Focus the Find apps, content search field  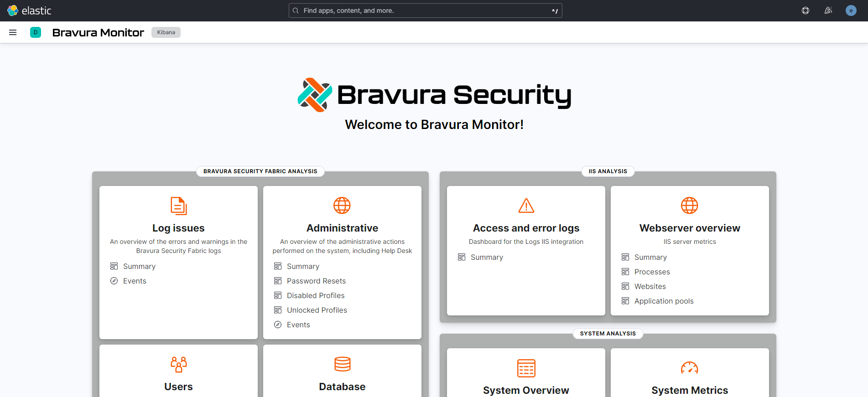click(425, 10)
